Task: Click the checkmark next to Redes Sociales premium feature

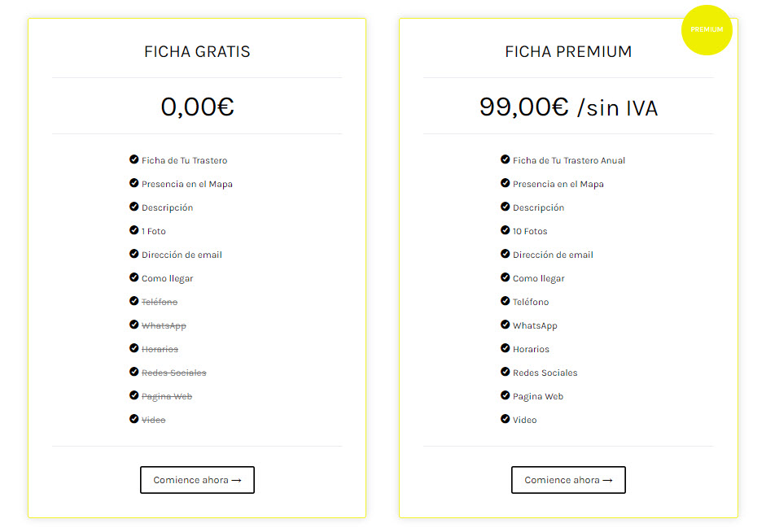Action: (x=505, y=372)
